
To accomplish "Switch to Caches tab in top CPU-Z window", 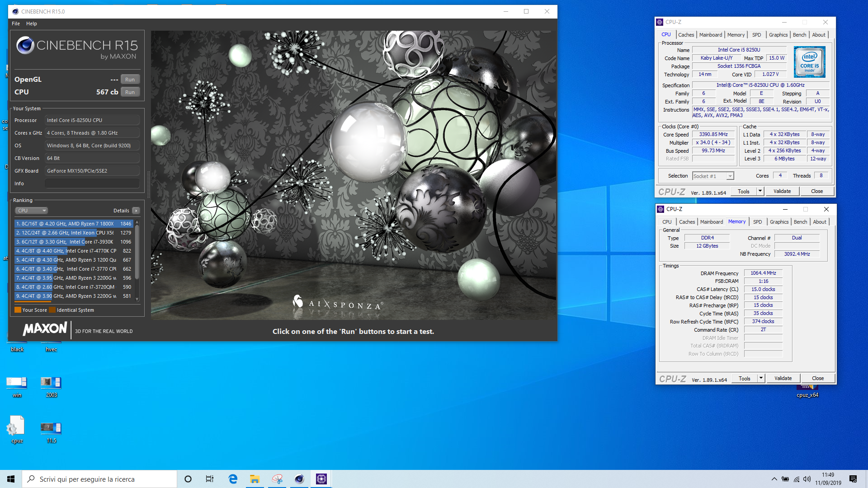I will click(686, 35).
